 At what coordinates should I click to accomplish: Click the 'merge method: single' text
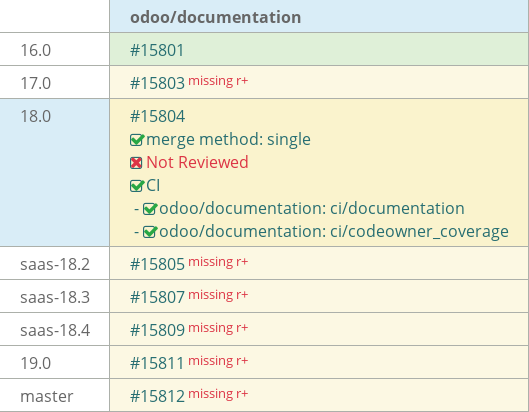[228, 140]
